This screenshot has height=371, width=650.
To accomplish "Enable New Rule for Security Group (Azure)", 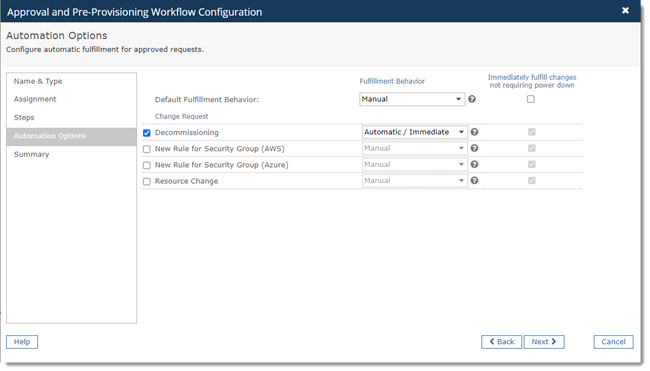I will click(147, 165).
